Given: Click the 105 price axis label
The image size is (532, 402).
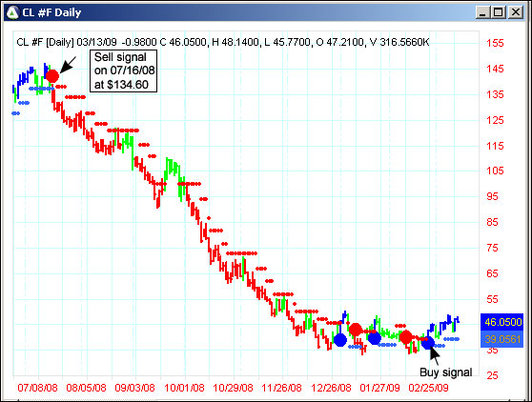Looking at the screenshot, I should click(495, 171).
